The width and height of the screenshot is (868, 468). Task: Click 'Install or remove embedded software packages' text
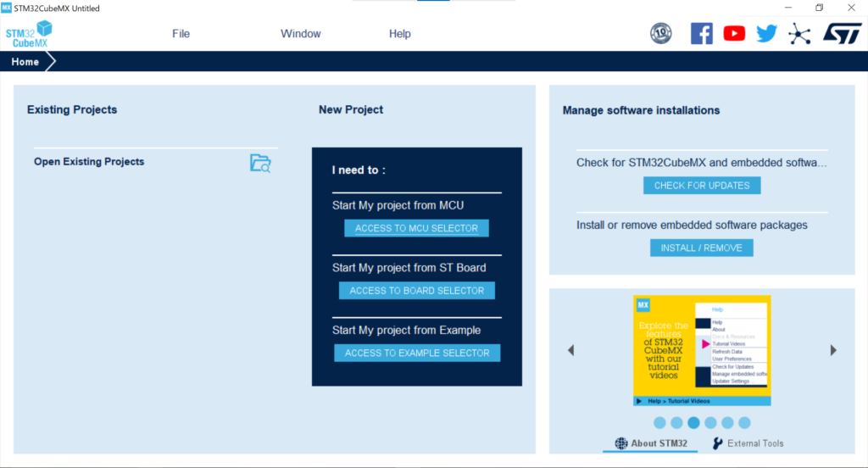tap(692, 225)
